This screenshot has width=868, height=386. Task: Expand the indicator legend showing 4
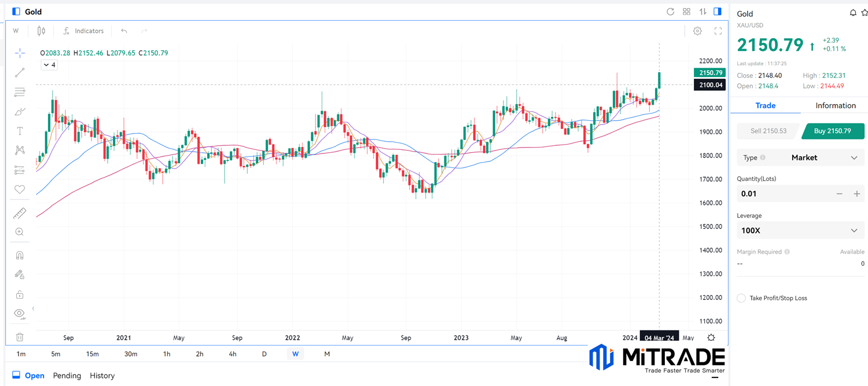point(49,65)
